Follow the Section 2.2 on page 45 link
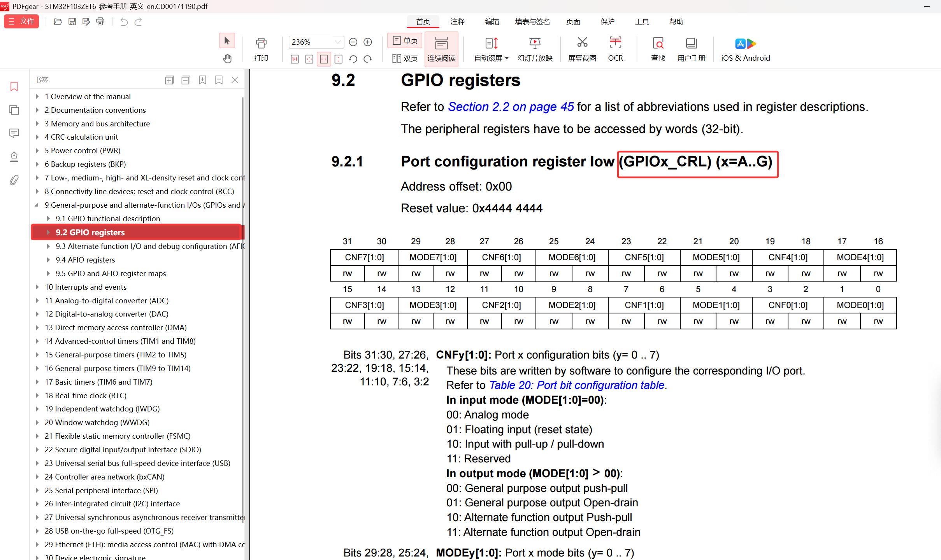The image size is (941, 560). coord(511,107)
